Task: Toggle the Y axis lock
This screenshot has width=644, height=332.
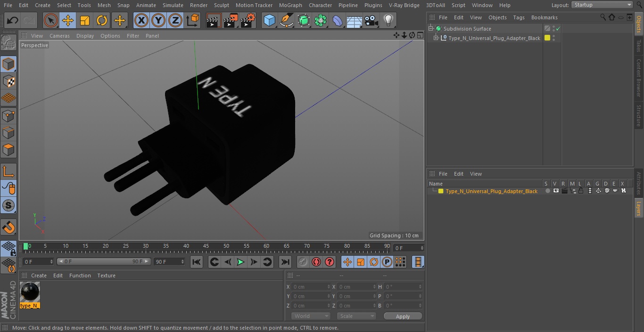Action: click(x=158, y=20)
